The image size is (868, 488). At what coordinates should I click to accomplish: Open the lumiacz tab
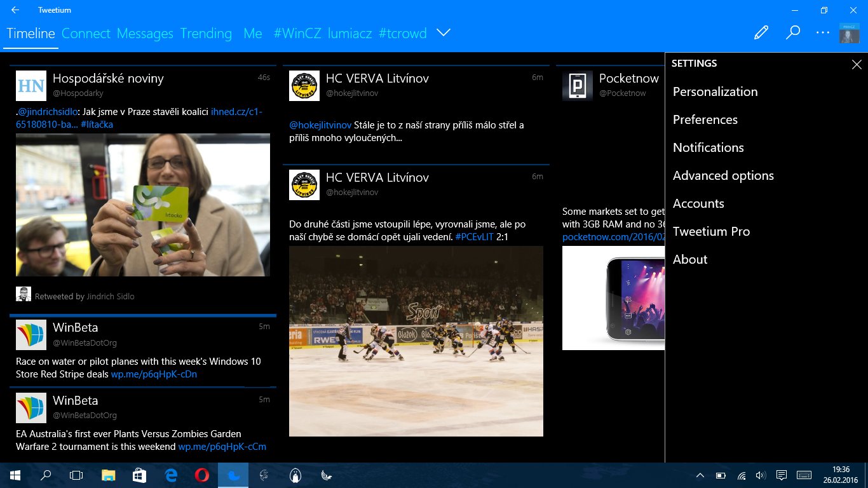coord(350,34)
